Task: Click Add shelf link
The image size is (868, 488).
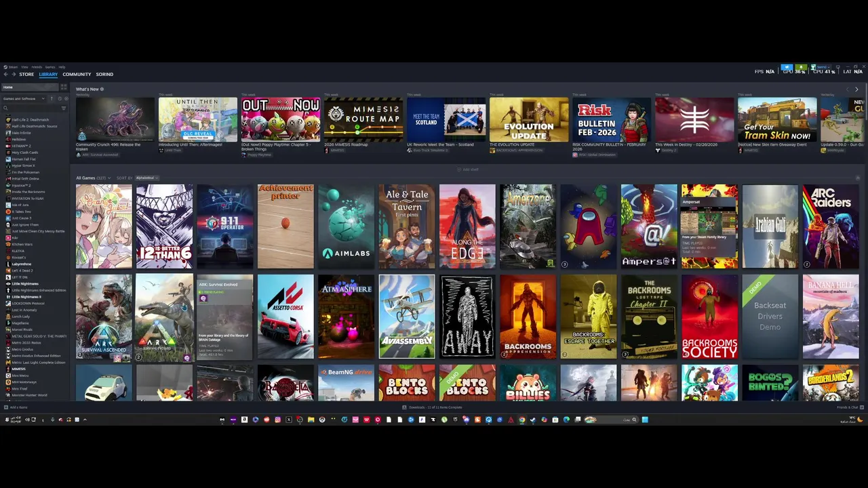Action: point(469,169)
